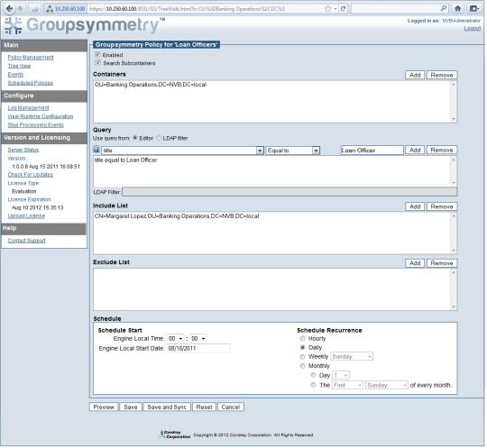
Task: Click the Preview button
Action: (104, 407)
